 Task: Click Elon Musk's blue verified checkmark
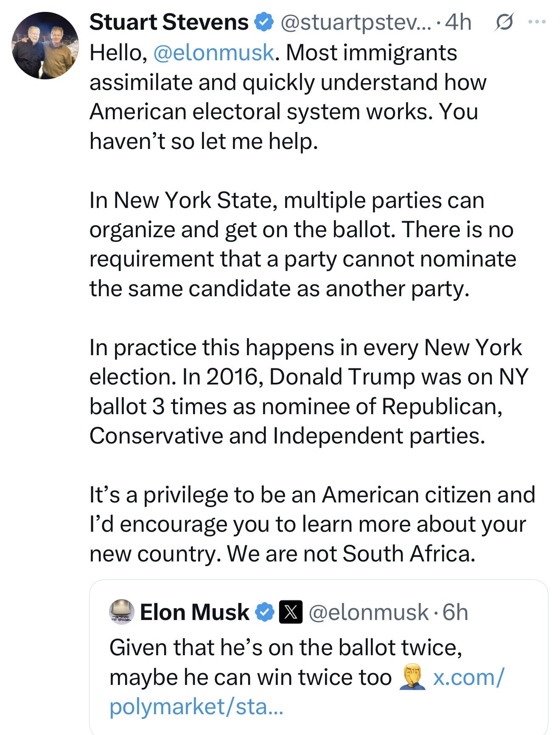(265, 612)
